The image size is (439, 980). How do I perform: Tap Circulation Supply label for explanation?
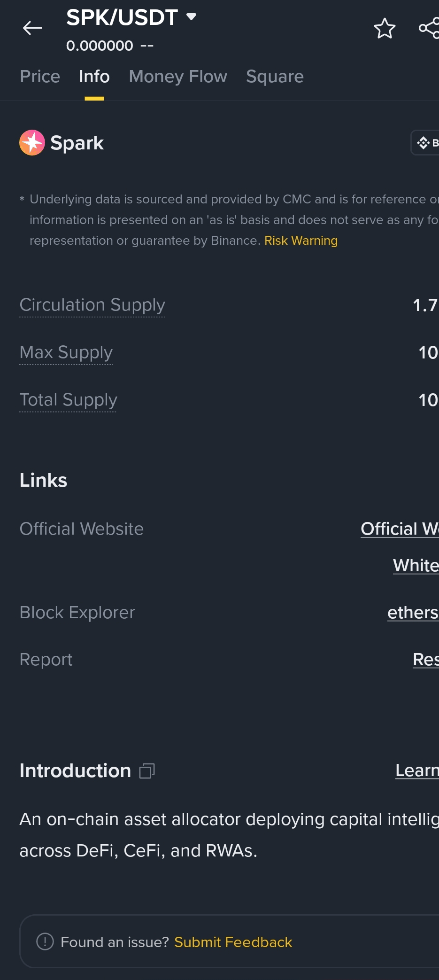click(92, 305)
